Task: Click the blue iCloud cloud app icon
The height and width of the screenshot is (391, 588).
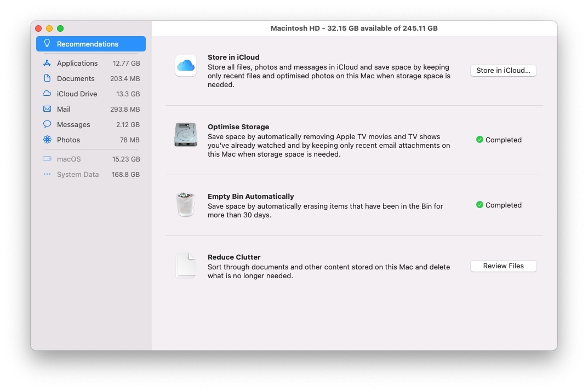Action: 186,66
